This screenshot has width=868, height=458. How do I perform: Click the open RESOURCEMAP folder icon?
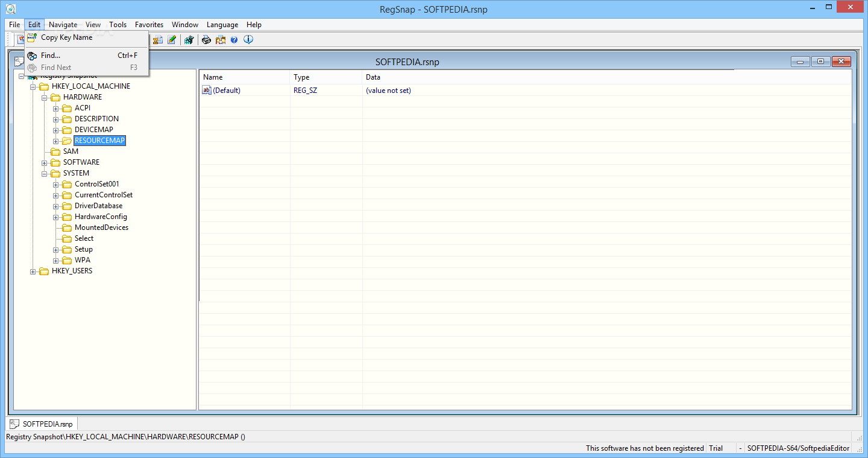[x=67, y=141]
